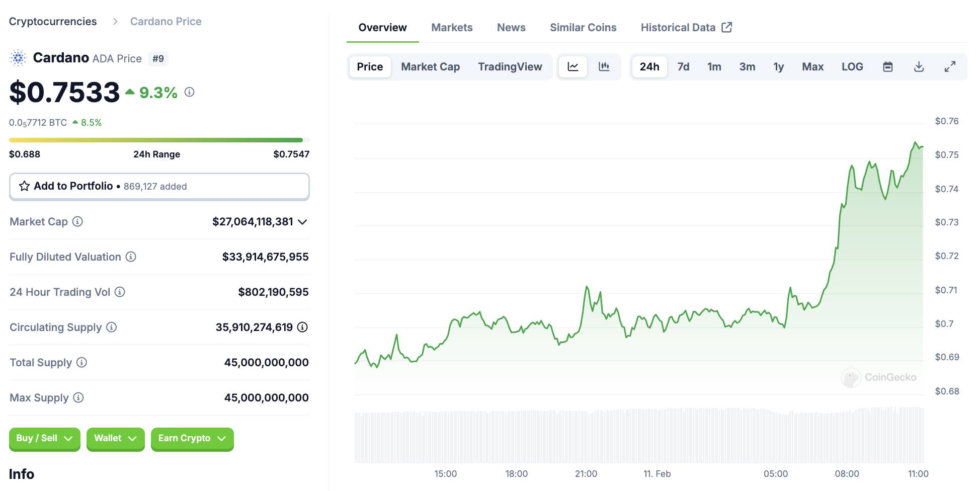Click the 24h Range progress bar
The height and width of the screenshot is (491, 980).
tap(159, 140)
